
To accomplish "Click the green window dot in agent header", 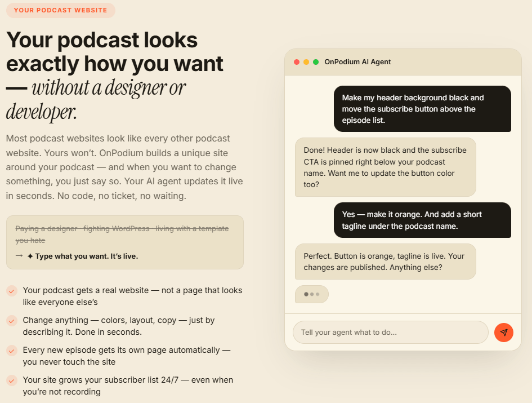I will (316, 62).
